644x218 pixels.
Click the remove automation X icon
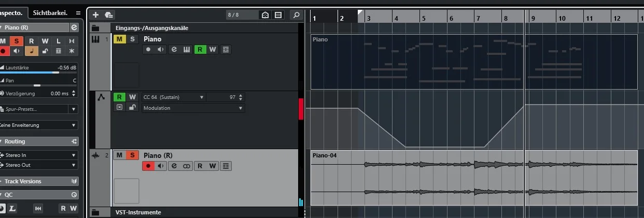tap(119, 107)
